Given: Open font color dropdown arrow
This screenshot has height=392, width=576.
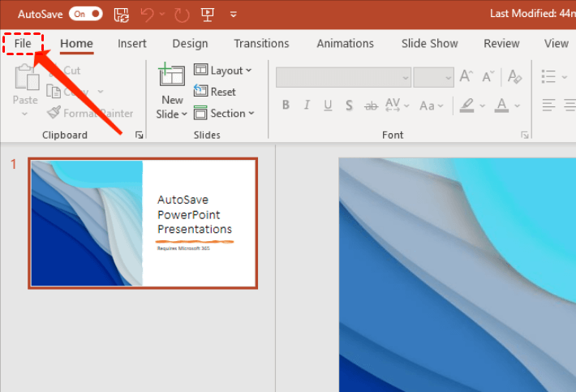Looking at the screenshot, I should coord(518,106).
